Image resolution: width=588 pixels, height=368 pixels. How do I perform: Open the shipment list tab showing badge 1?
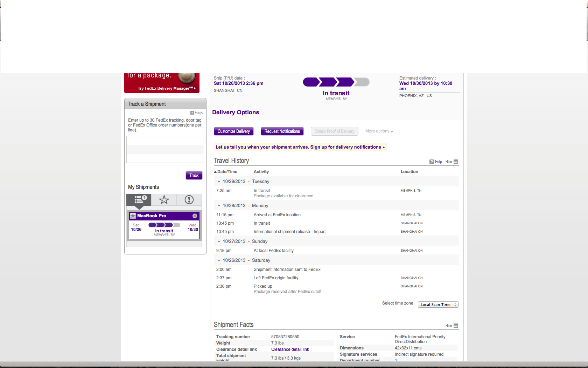tap(139, 200)
